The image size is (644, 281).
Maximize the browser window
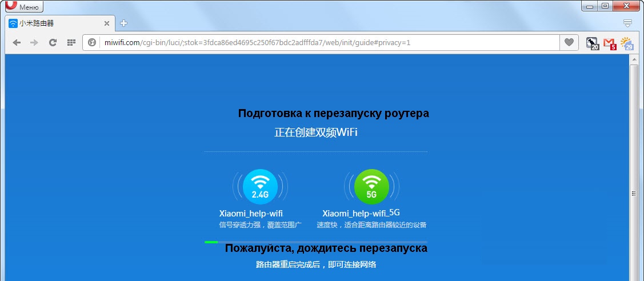click(x=605, y=6)
